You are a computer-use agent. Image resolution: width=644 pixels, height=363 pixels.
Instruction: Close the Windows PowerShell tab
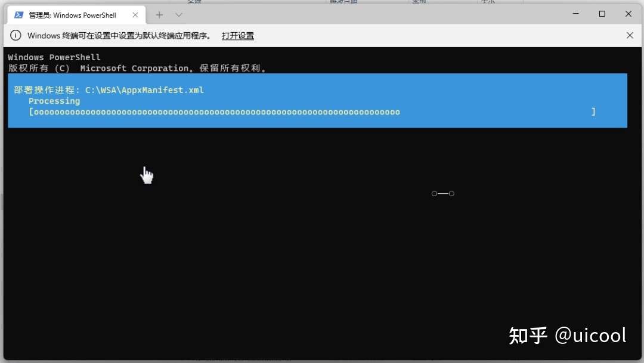click(x=135, y=15)
